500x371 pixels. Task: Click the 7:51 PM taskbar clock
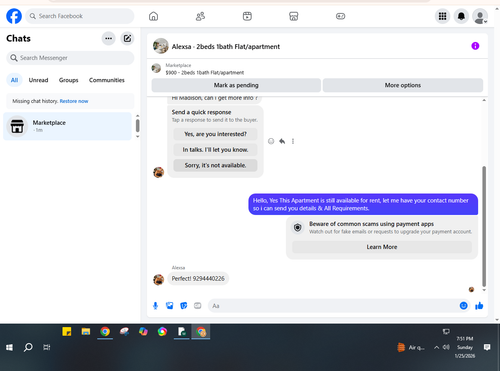coord(465,347)
